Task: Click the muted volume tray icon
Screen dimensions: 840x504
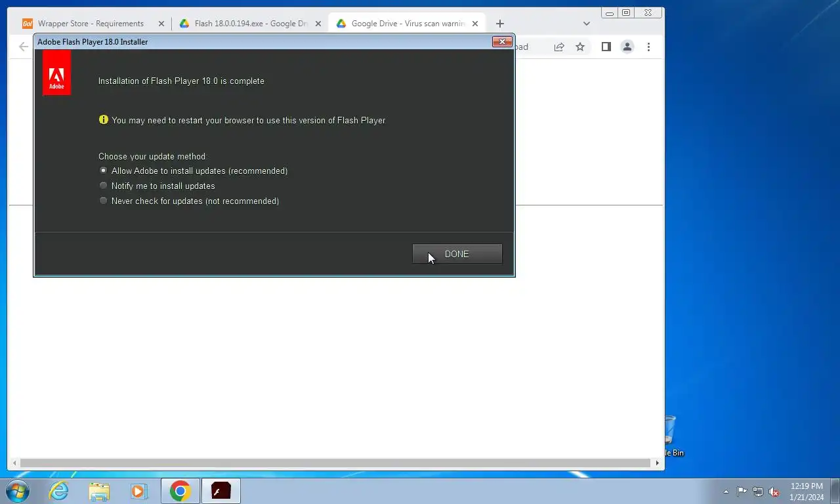Action: tap(774, 492)
